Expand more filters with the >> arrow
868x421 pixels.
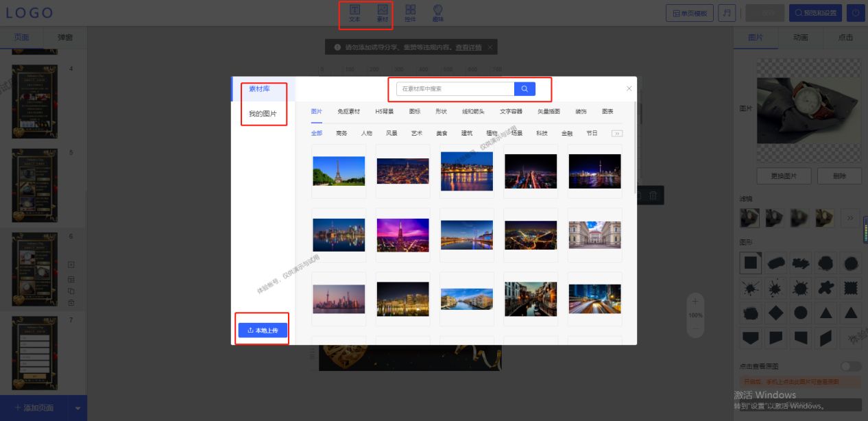850,217
